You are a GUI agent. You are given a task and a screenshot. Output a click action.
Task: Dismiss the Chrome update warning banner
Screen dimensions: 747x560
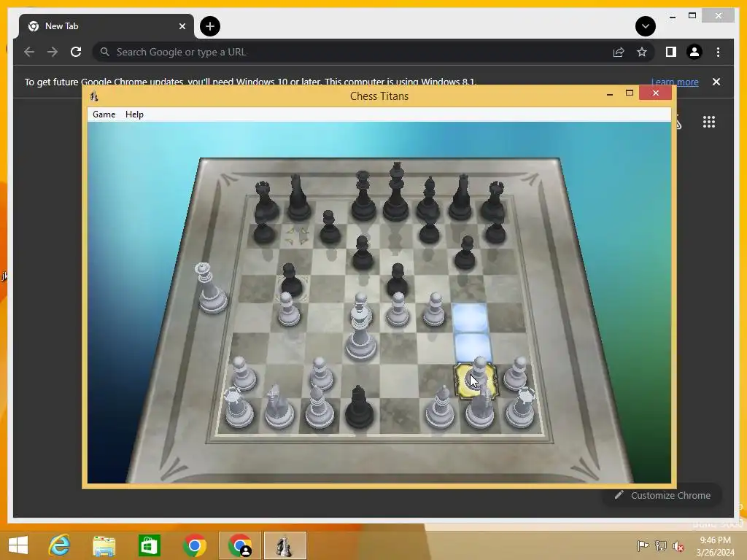[716, 82]
